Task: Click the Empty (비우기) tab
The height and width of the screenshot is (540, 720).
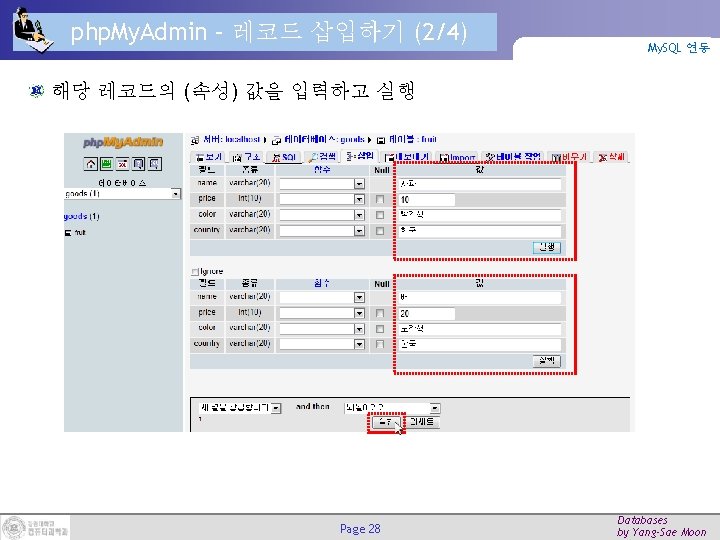Action: pyautogui.click(x=569, y=157)
